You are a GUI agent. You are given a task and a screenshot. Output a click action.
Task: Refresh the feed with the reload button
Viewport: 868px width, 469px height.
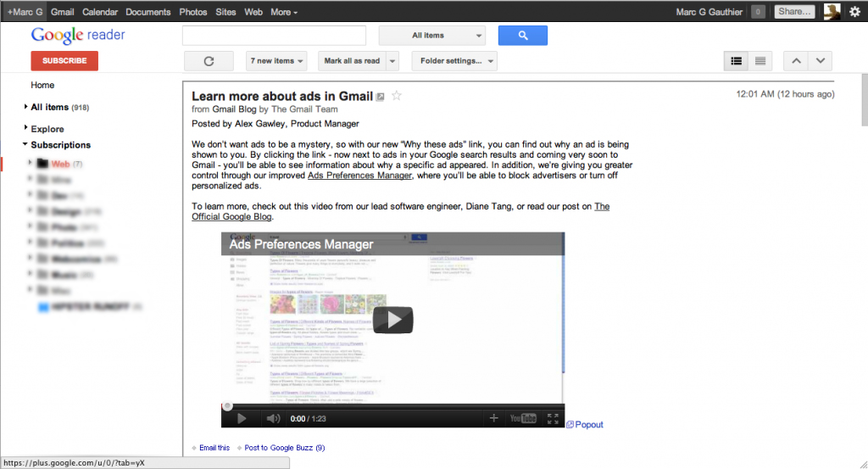click(x=209, y=61)
